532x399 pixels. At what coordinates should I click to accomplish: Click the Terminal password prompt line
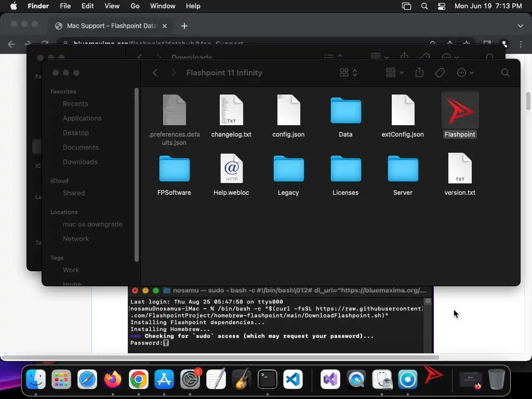point(150,343)
